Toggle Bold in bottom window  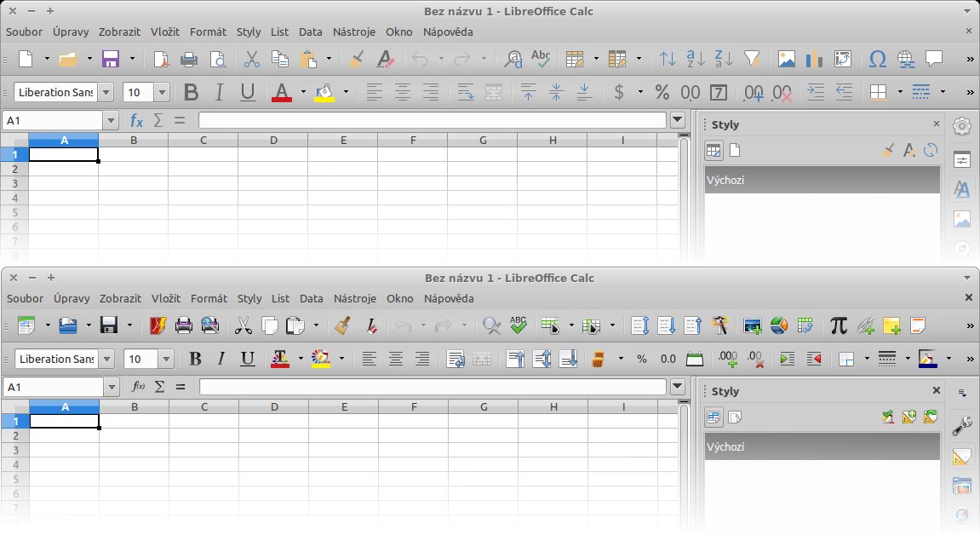[195, 359]
